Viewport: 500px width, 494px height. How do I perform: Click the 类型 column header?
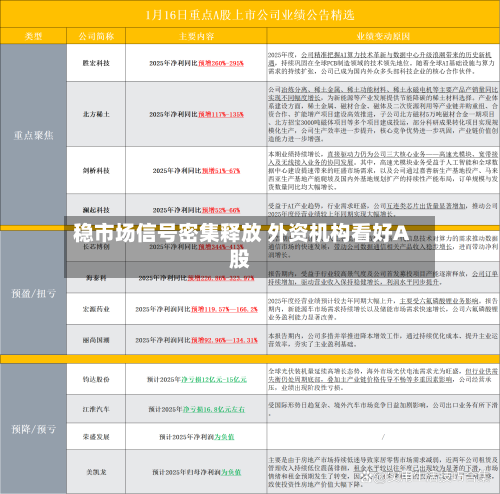[x=33, y=36]
